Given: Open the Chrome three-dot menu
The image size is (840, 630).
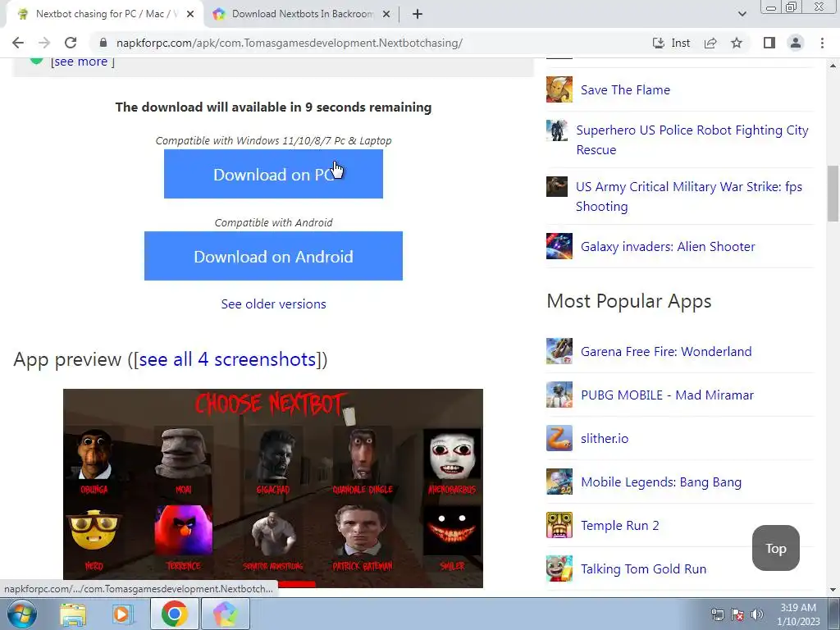Looking at the screenshot, I should [822, 43].
